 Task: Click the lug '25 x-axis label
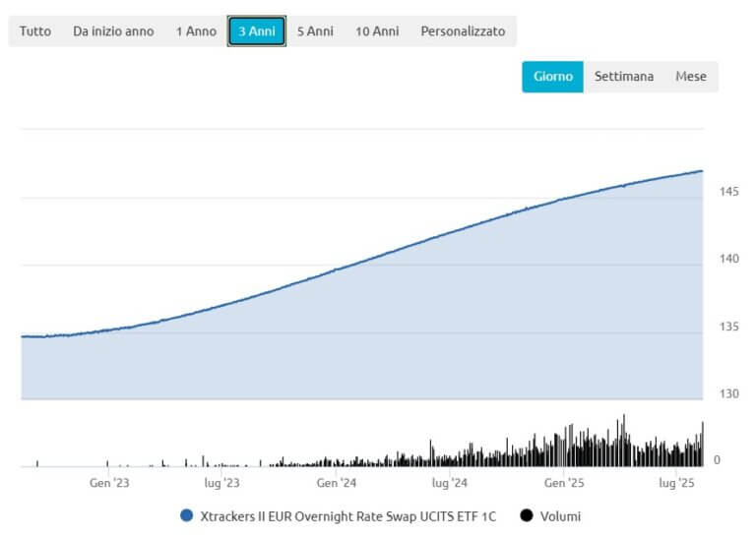[x=677, y=483]
